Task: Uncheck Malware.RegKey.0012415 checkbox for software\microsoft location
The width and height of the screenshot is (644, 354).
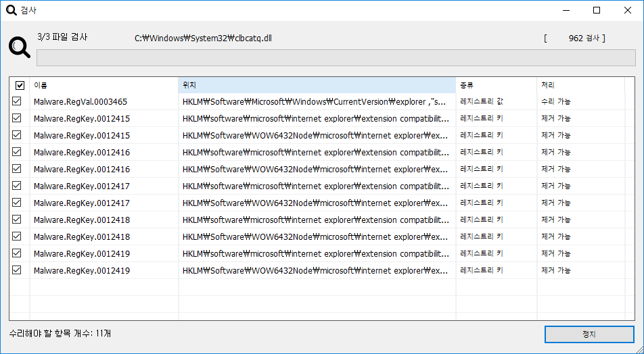Action: click(16, 118)
